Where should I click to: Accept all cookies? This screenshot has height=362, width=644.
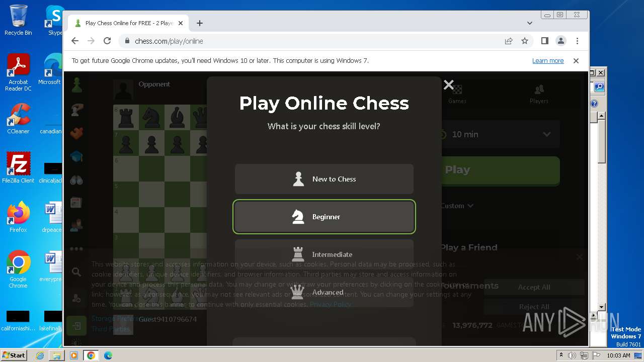[x=534, y=287]
